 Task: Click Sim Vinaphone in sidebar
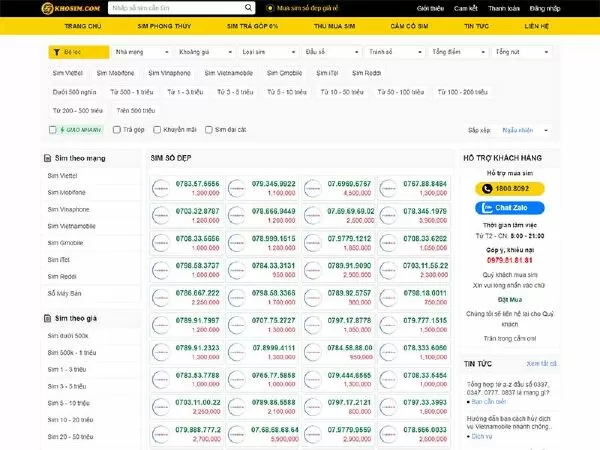pyautogui.click(x=68, y=209)
